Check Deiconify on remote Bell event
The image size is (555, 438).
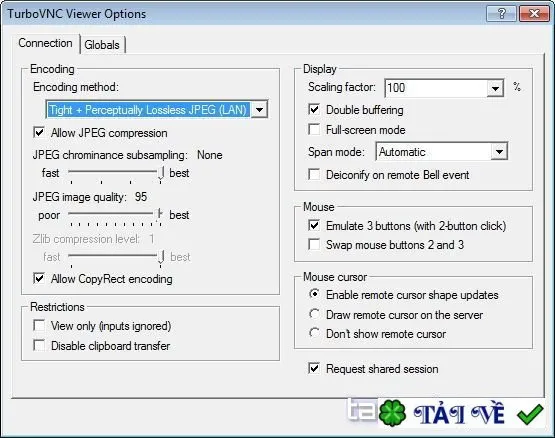click(314, 175)
